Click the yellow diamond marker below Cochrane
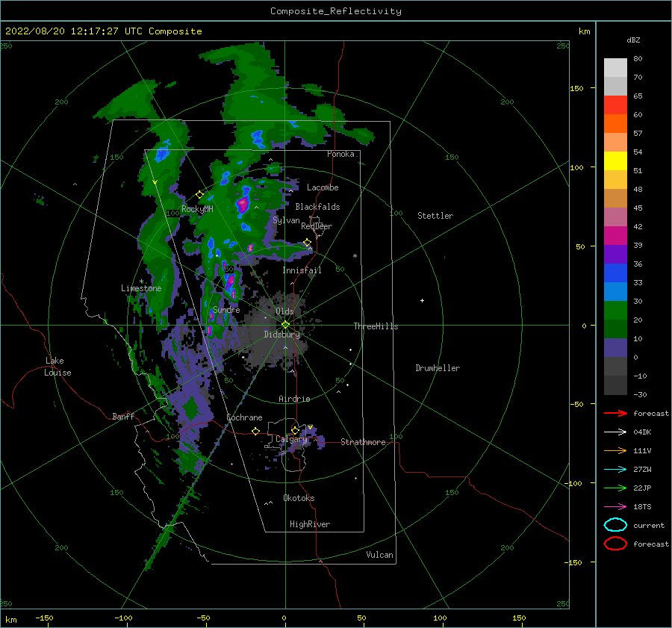The image size is (672, 628). click(256, 432)
